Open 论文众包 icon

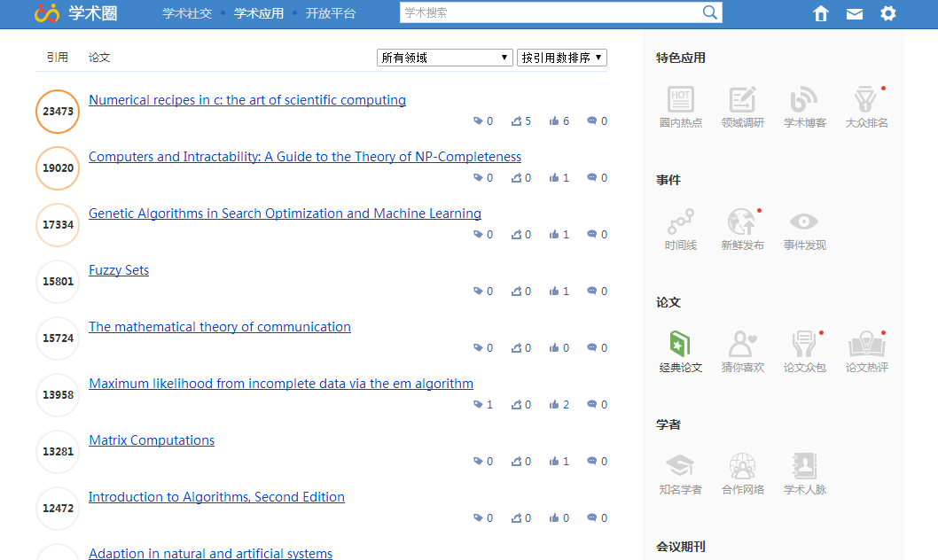pos(804,345)
